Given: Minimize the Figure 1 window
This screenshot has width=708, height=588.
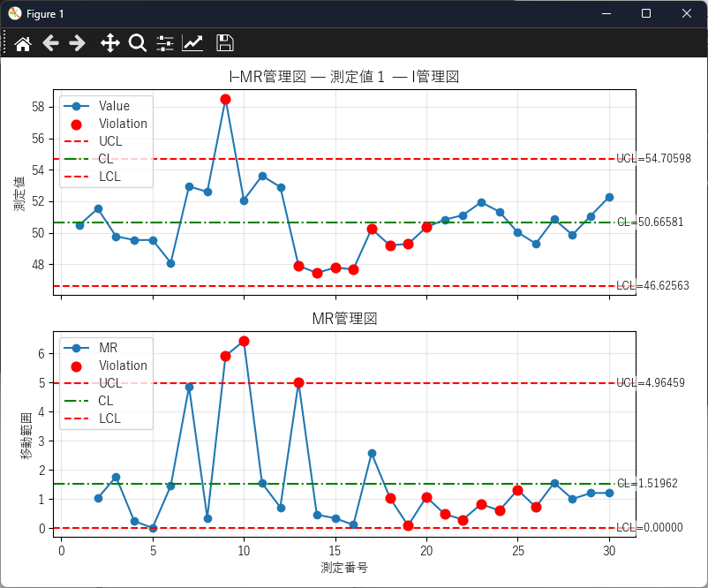Looking at the screenshot, I should coord(606,13).
